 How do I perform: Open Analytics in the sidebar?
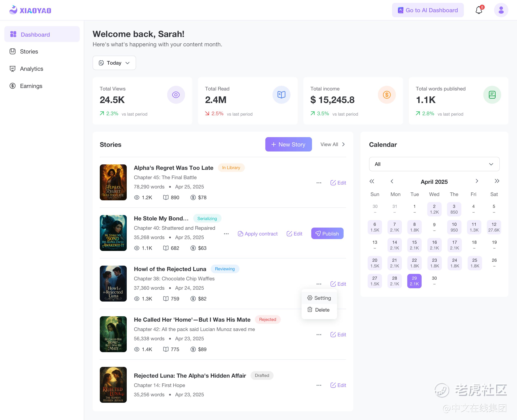(x=31, y=69)
